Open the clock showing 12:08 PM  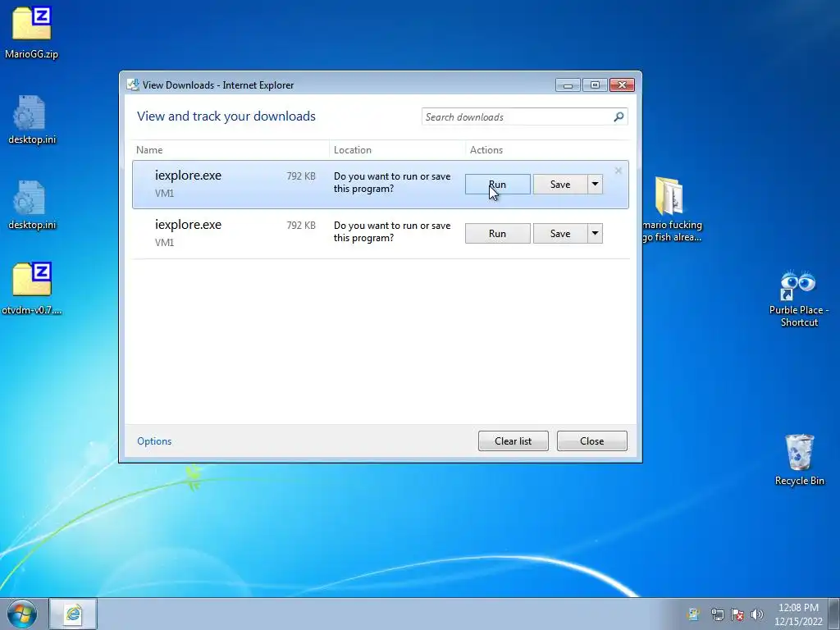pos(798,614)
